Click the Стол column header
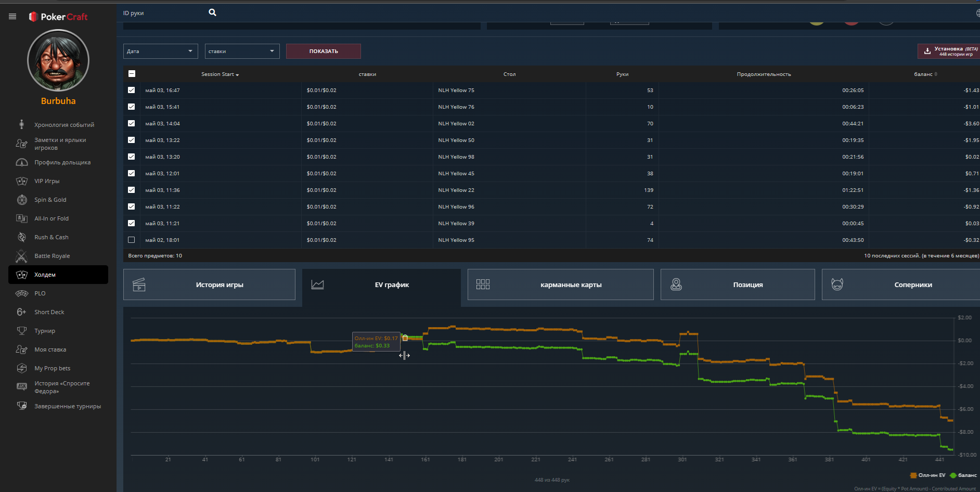Screen dimensions: 980x492 [509, 74]
